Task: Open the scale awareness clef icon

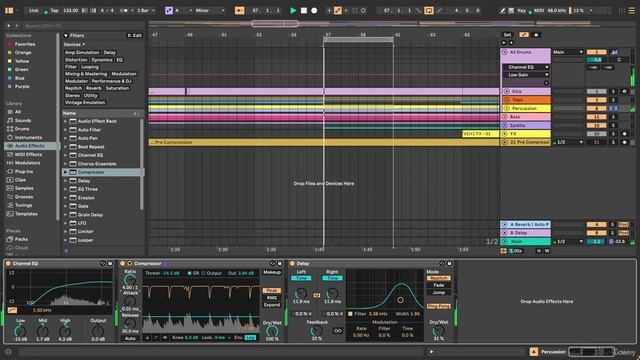Action: [x=169, y=11]
